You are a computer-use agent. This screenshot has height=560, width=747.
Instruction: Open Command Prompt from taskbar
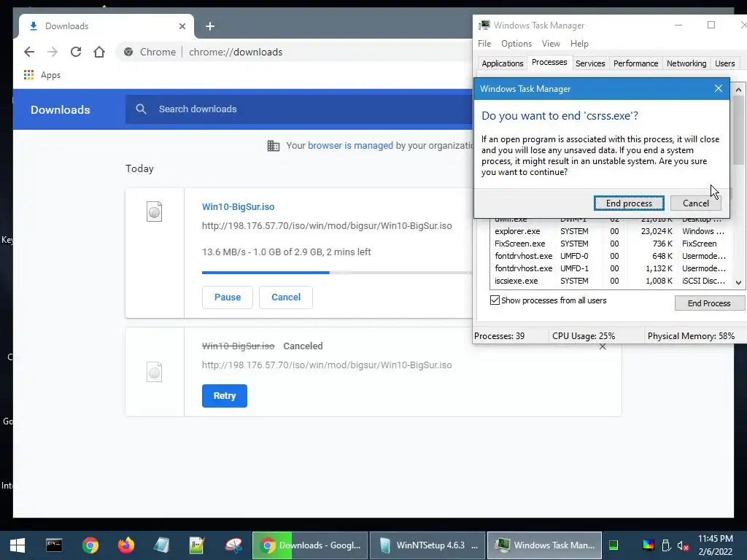pos(54,545)
